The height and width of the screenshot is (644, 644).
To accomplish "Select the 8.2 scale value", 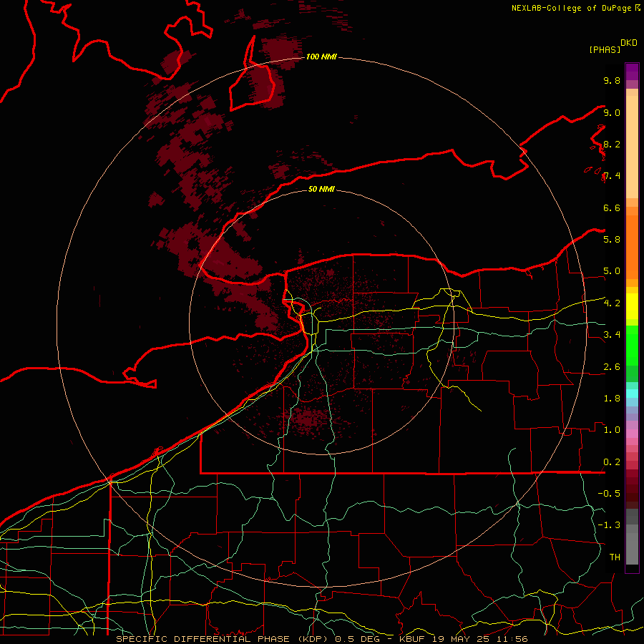I will point(612,144).
